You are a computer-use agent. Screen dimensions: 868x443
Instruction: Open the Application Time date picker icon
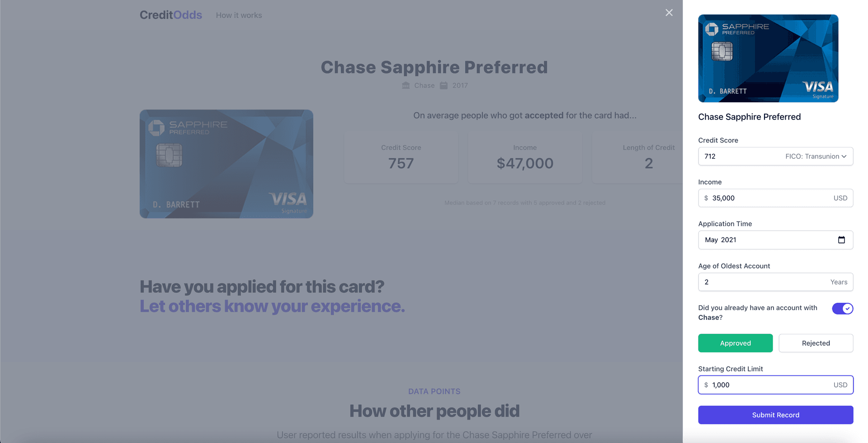click(x=841, y=240)
